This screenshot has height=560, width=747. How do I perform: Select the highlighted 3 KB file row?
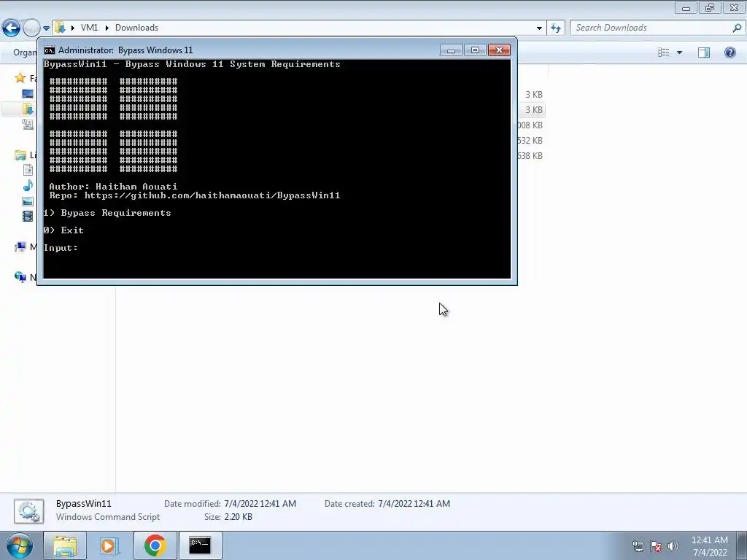pos(531,110)
